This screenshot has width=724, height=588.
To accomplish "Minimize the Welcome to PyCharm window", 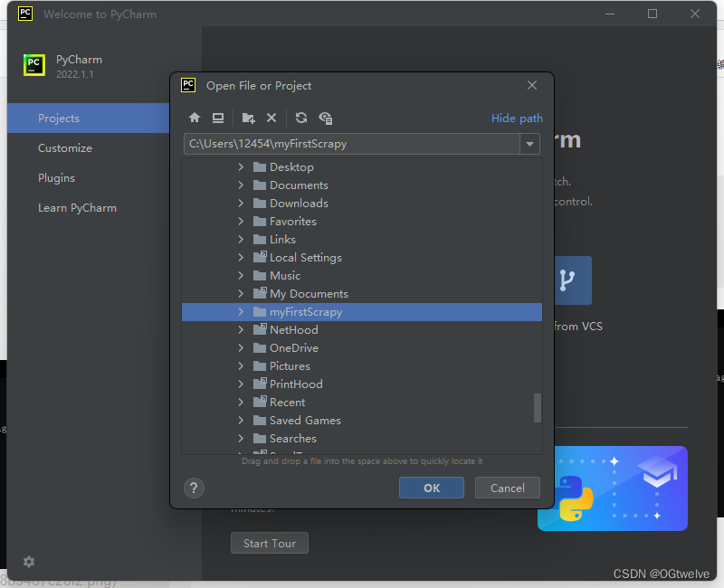I will click(610, 14).
